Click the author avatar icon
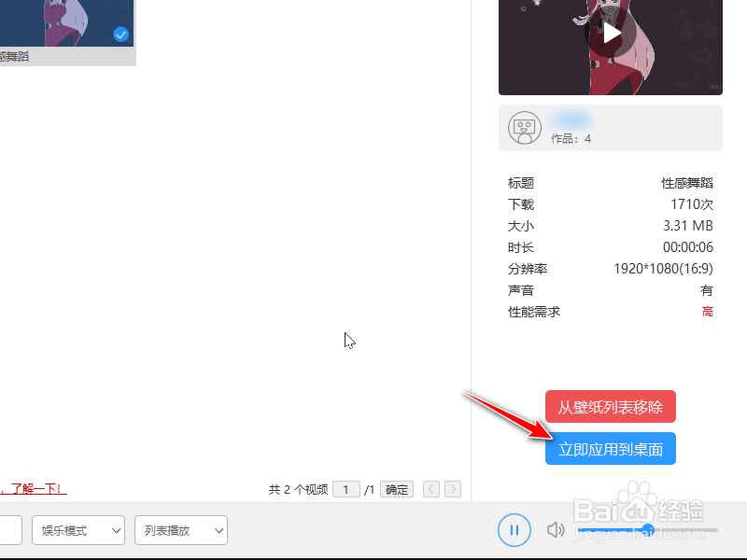Image resolution: width=747 pixels, height=560 pixels. tap(525, 128)
